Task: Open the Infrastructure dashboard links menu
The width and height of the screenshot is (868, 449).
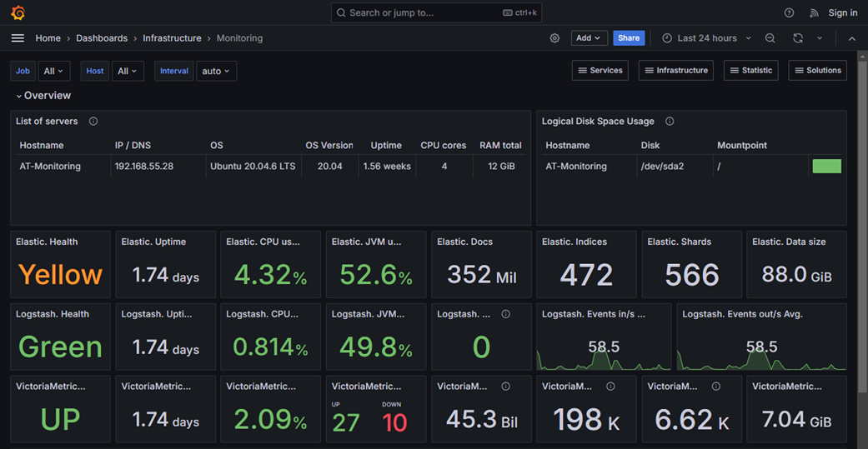Action: [x=676, y=70]
